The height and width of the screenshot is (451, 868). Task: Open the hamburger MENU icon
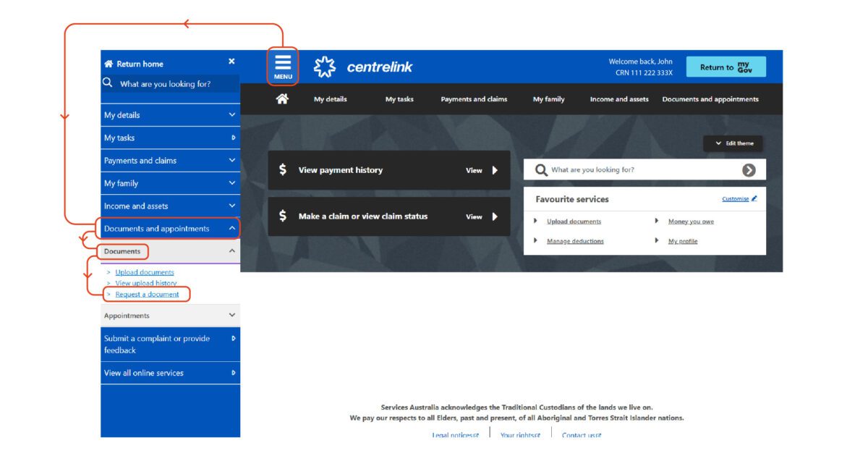282,62
